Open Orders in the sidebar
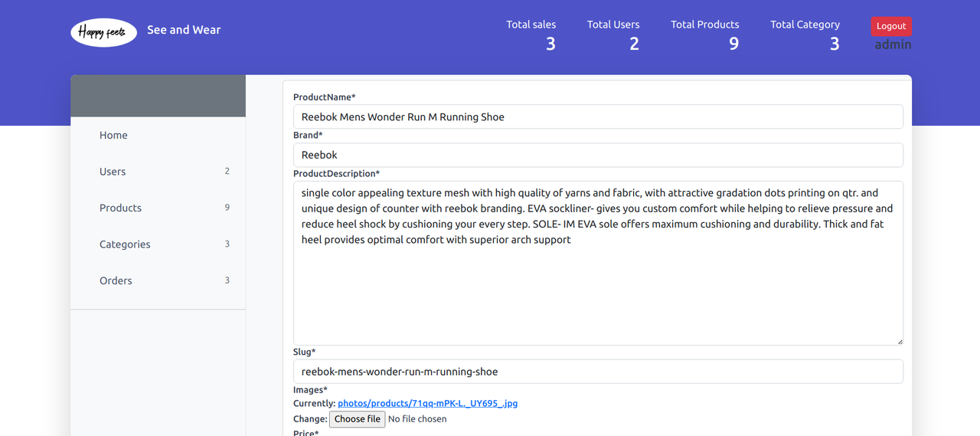The image size is (980, 436). [x=116, y=280]
